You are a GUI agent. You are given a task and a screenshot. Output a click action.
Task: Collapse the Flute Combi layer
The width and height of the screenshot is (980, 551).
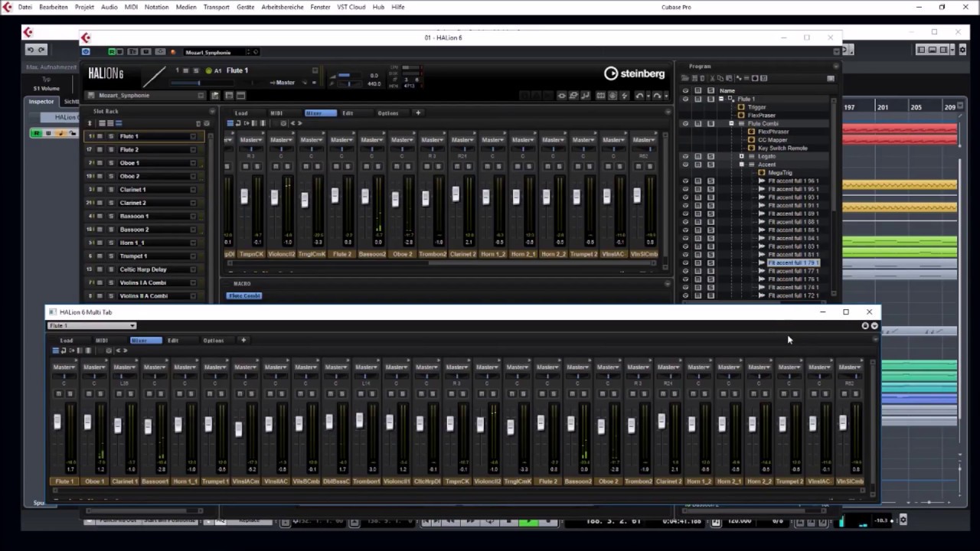point(731,123)
